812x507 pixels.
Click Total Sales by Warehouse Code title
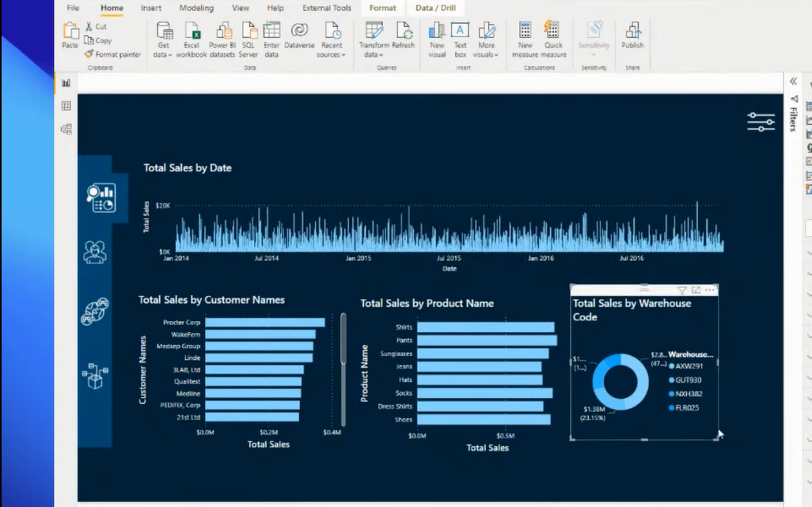point(632,310)
